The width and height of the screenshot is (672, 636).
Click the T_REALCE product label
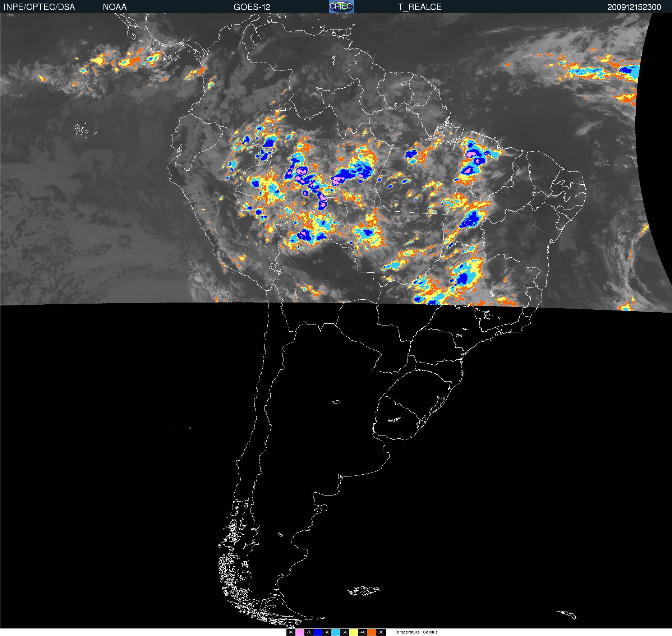click(x=420, y=7)
